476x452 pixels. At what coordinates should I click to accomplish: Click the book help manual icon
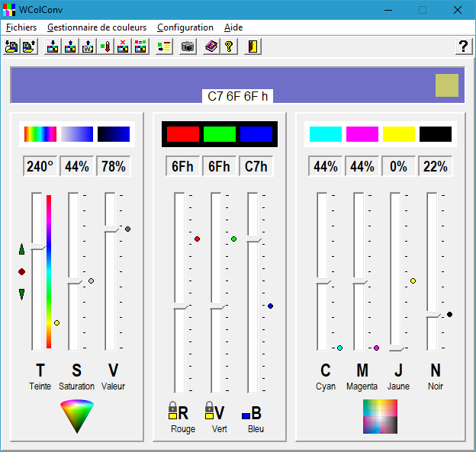[211, 46]
